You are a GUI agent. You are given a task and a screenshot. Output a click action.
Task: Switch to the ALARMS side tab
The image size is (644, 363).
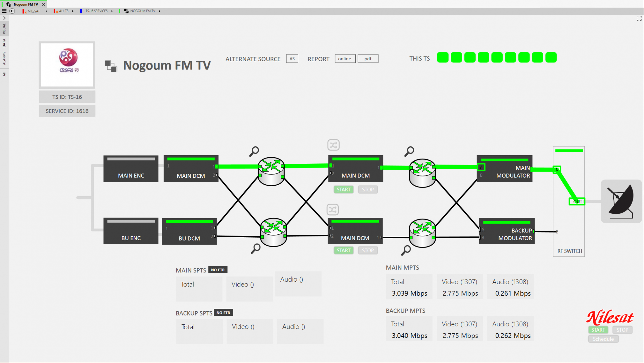click(x=4, y=58)
